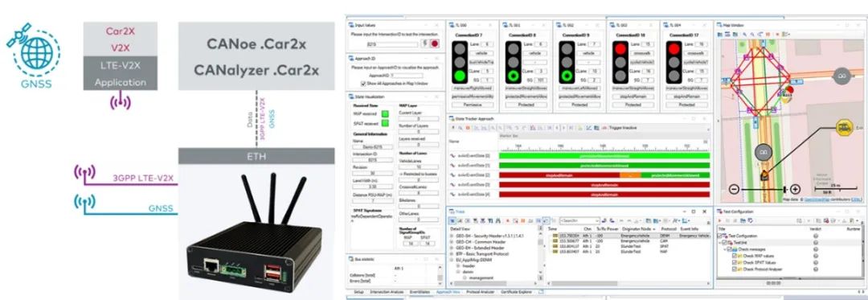Screen dimensions: 868x300
Task: Click the map zoom slider handle
Action: click(784, 189)
